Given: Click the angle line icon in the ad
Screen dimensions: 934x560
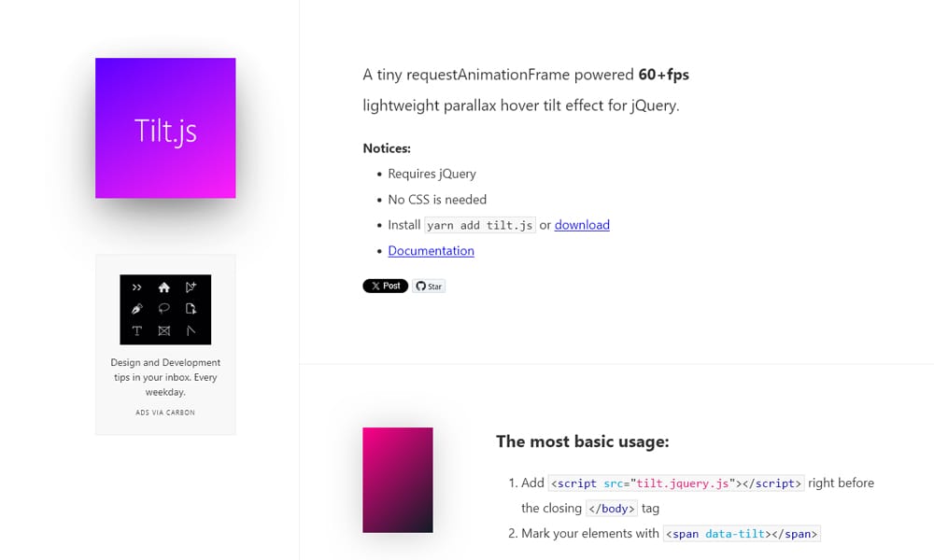Looking at the screenshot, I should click(191, 330).
